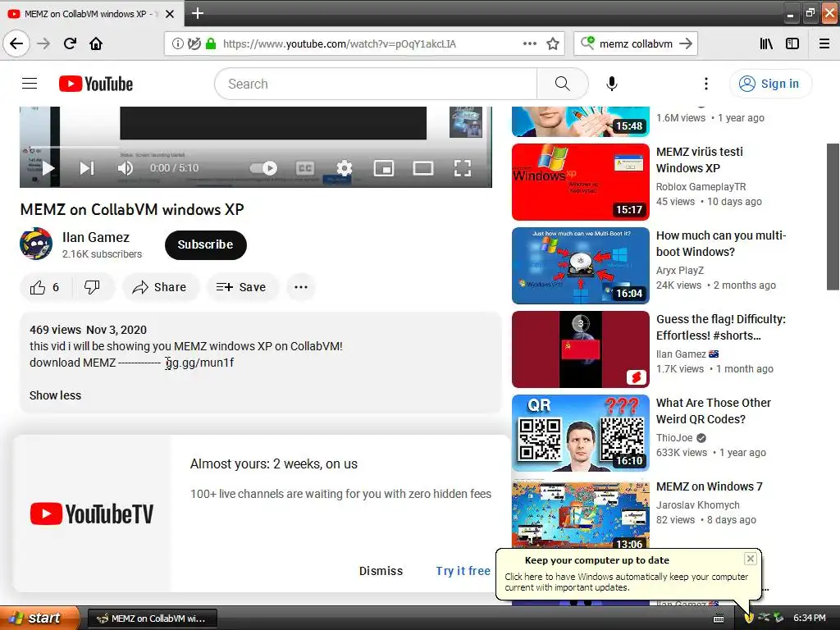Open the browser Library icon
Screen dimensions: 840x630
(x=766, y=43)
